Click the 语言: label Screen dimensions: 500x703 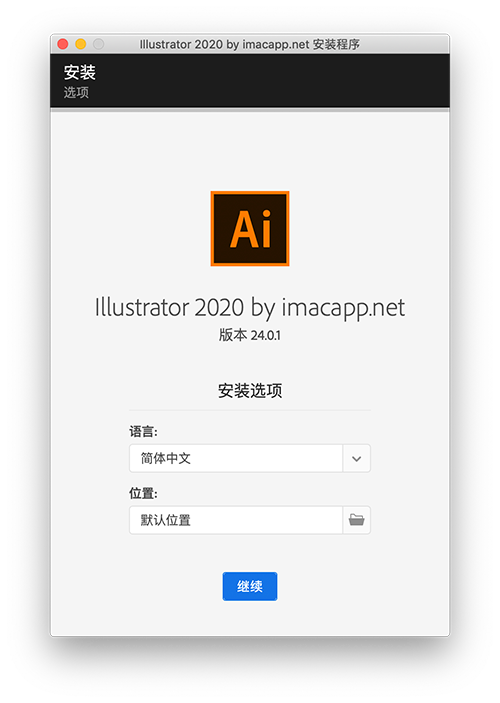click(143, 432)
